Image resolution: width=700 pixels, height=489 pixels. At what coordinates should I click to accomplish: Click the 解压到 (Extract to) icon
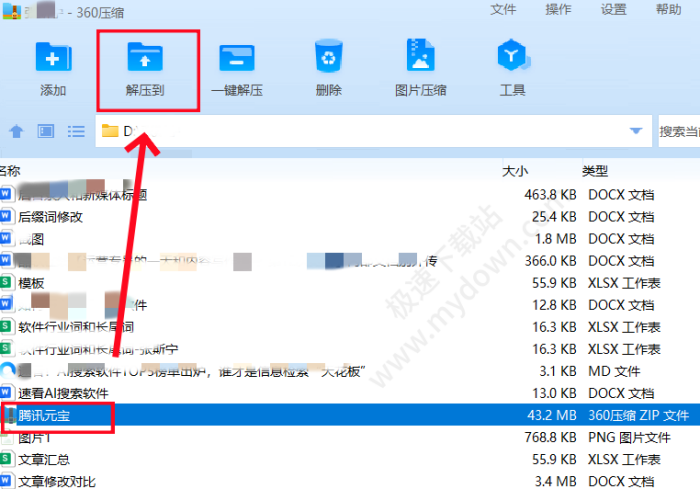coord(145,57)
